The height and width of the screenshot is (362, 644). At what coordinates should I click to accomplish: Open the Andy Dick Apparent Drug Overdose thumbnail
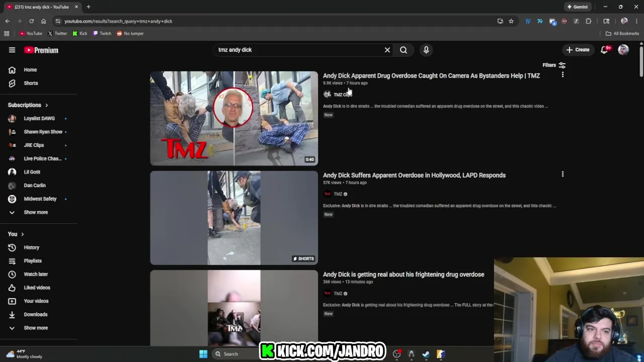tap(234, 118)
